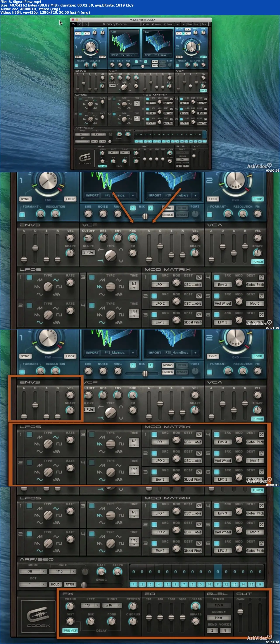Click the B→A compare button

[190, 24]
